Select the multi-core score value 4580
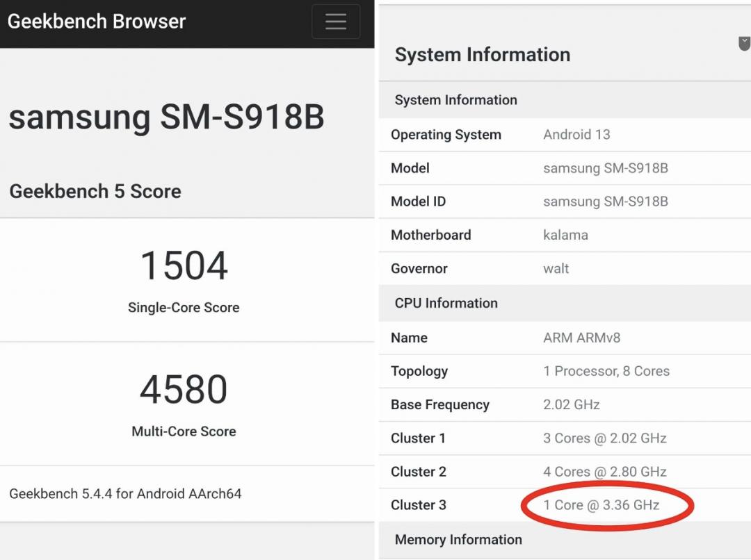The image size is (751, 560). 184,389
